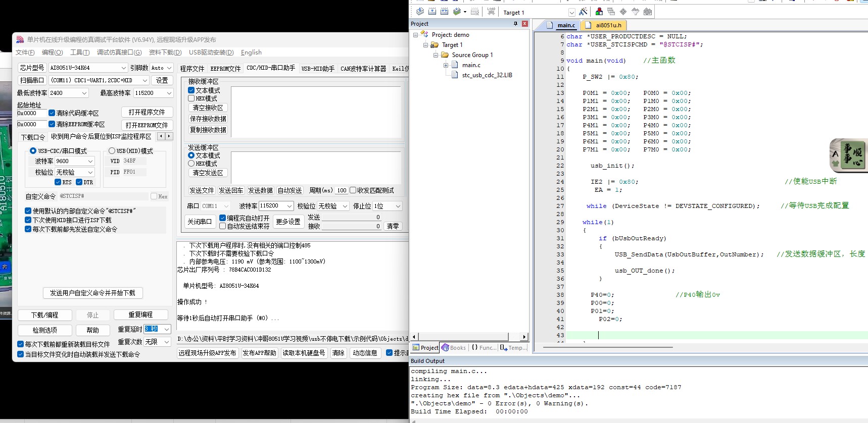Click the Build target icon in Keil
This screenshot has height=423, width=868.
tap(432, 12)
